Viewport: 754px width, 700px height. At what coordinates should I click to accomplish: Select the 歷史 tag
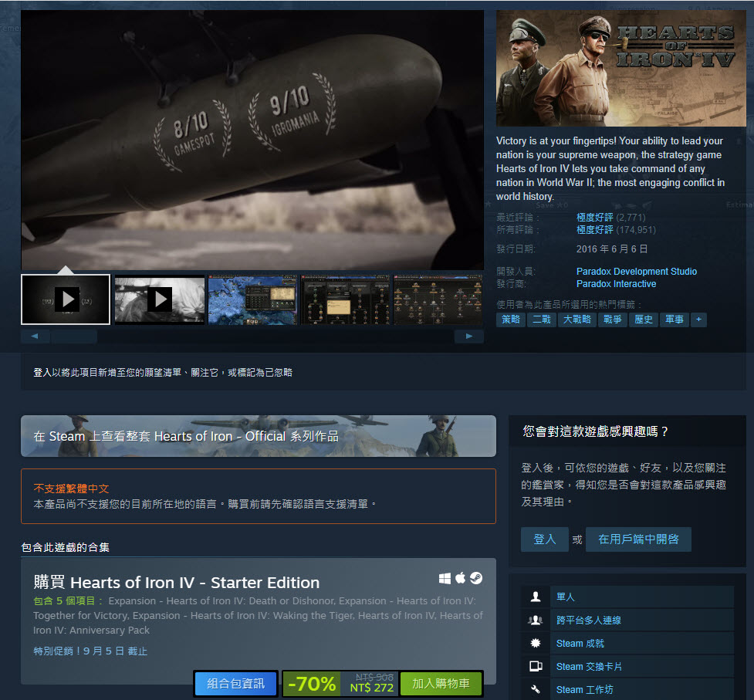point(644,320)
